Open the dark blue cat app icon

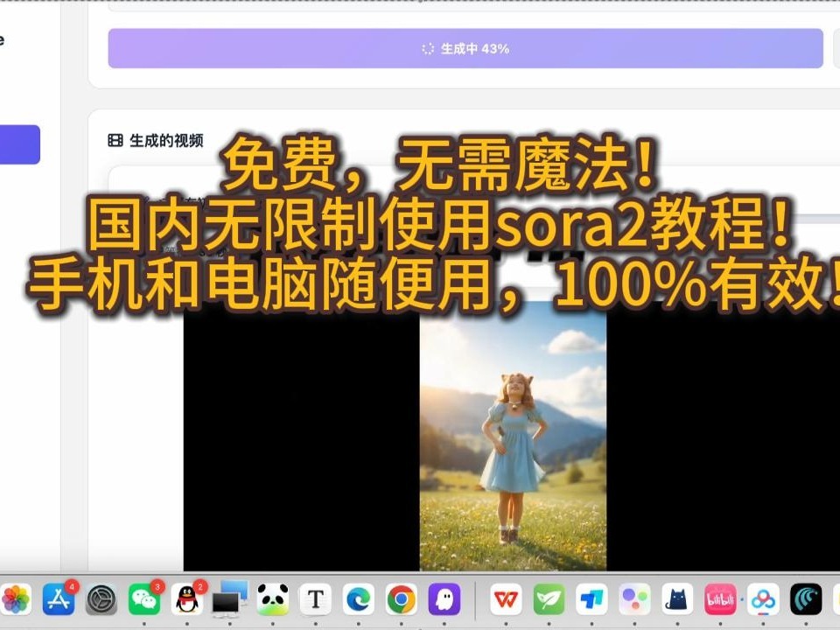pyautogui.click(x=677, y=599)
